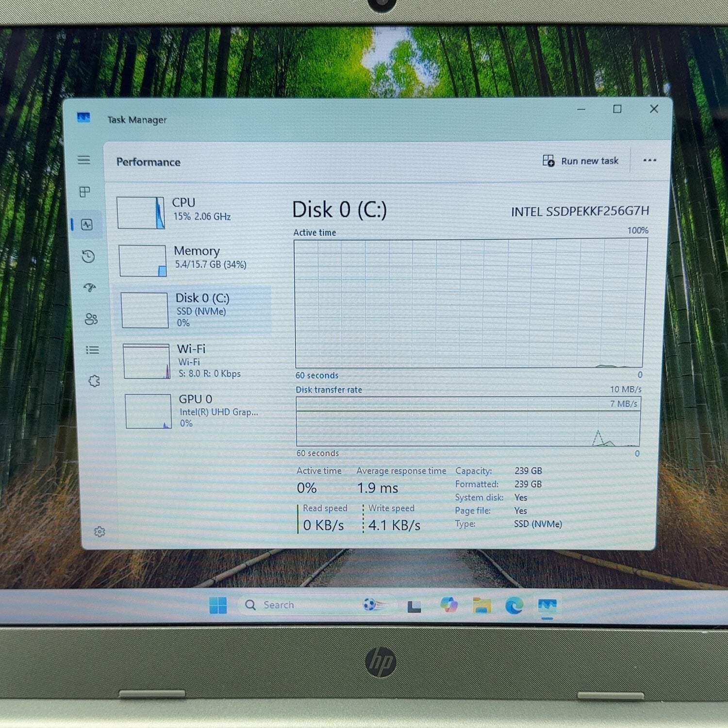The height and width of the screenshot is (728, 728).
Task: Click the '10 MB/s' transfer rate maximum label
Action: click(x=626, y=389)
